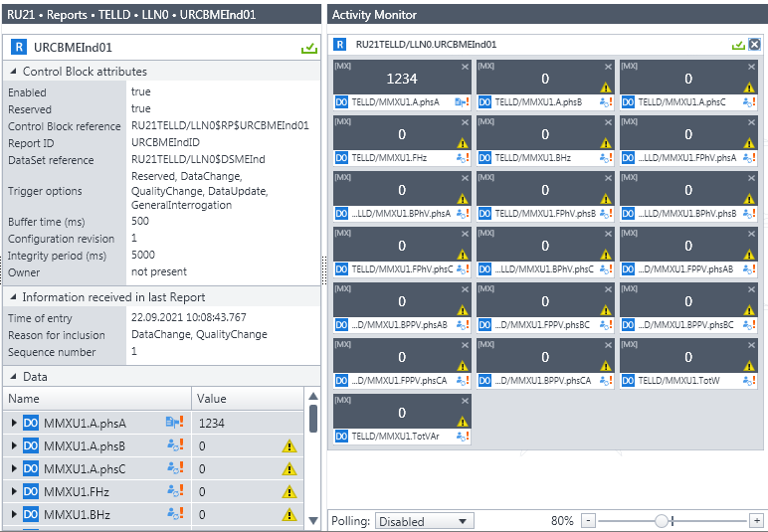Viewport: 768px width, 532px height.
Task: Click green check icon in Activity Monitor group header
Action: pos(738,45)
